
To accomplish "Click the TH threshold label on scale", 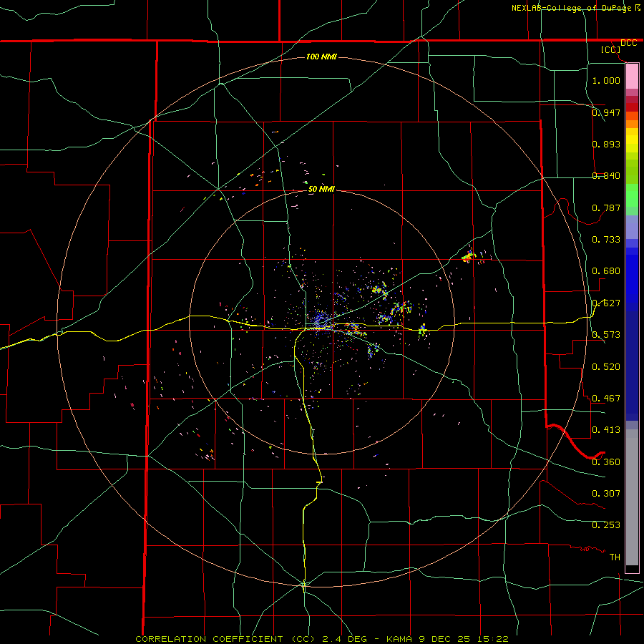I will tap(615, 557).
